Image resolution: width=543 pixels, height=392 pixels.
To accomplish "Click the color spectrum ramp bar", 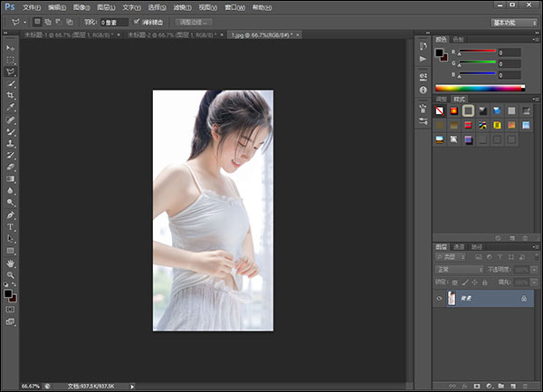I will pyautogui.click(x=479, y=88).
